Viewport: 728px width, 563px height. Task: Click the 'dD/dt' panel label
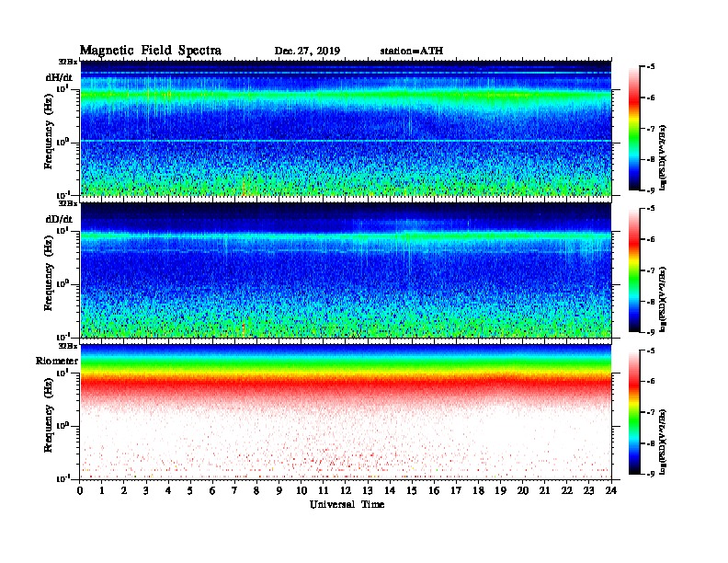coord(59,219)
